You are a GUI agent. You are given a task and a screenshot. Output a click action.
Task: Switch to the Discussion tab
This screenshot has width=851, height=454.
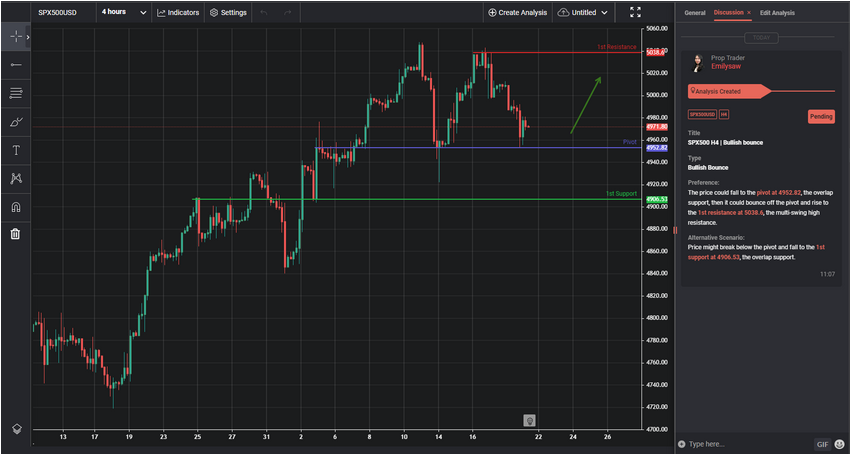click(x=729, y=12)
